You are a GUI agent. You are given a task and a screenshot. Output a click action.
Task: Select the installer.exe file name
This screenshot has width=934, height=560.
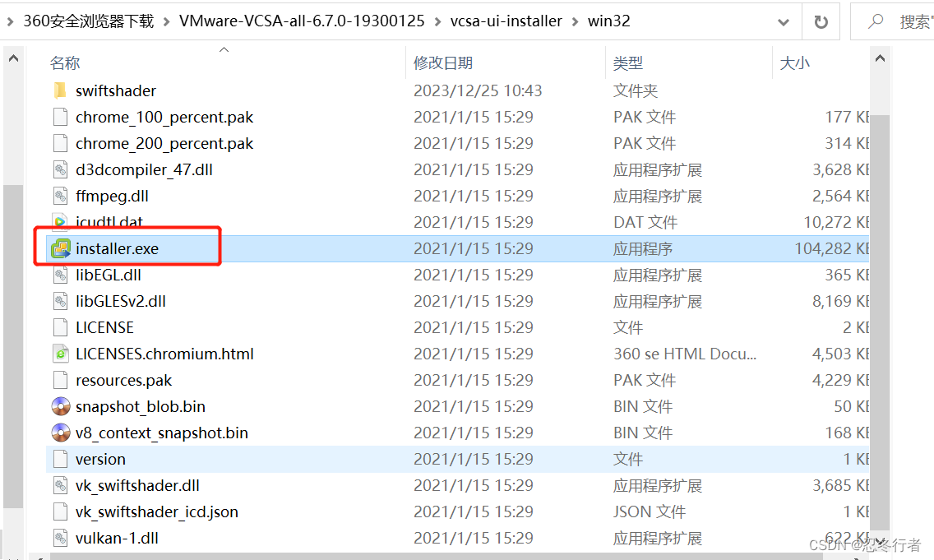click(117, 248)
